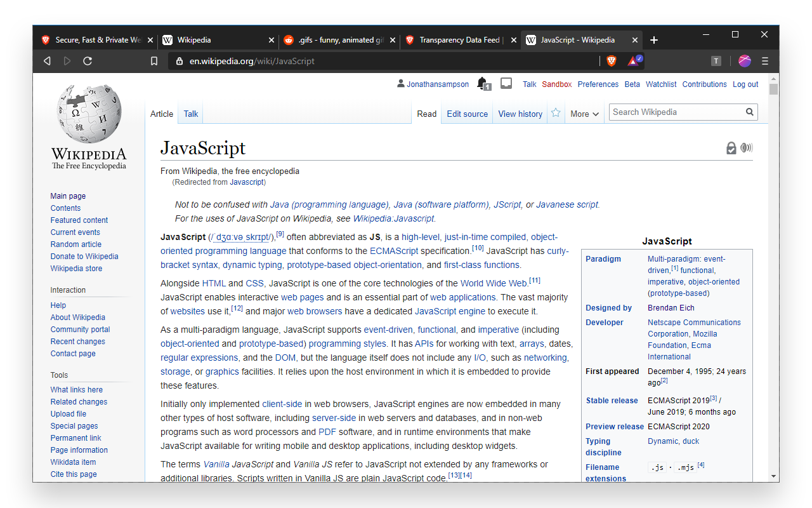Viewport: 812px width, 508px height.
Task: Click the Brave Shields lion icon
Action: pyautogui.click(x=612, y=61)
